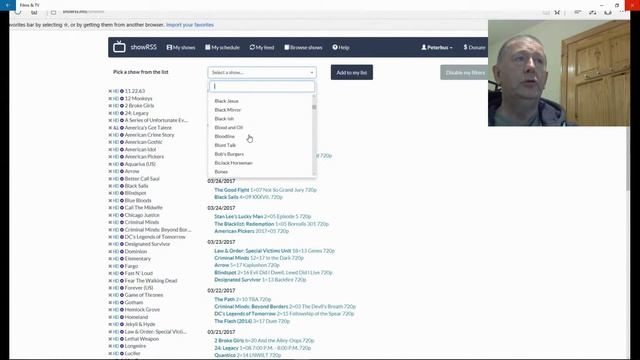Click round icon beside Game of Thrones
Screen dimensions: 640x360
coord(122,295)
